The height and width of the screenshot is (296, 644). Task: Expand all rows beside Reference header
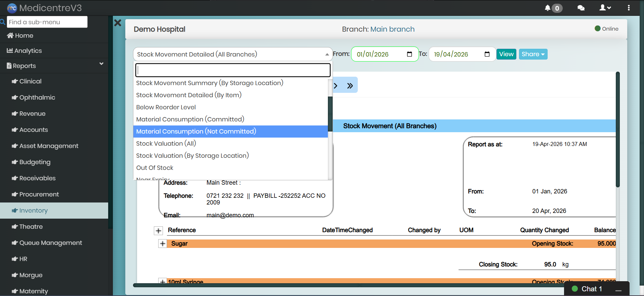pyautogui.click(x=158, y=230)
